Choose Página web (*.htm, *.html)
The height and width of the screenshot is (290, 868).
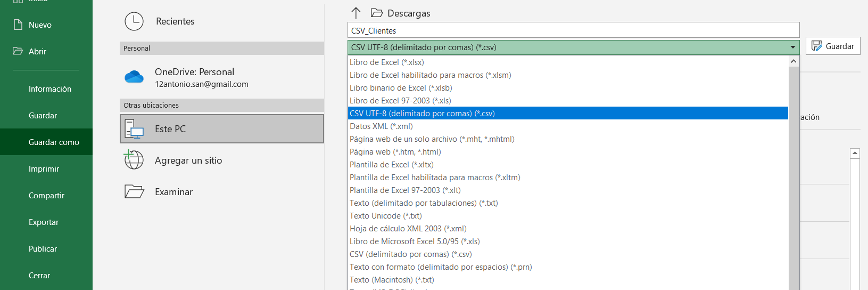pos(568,152)
